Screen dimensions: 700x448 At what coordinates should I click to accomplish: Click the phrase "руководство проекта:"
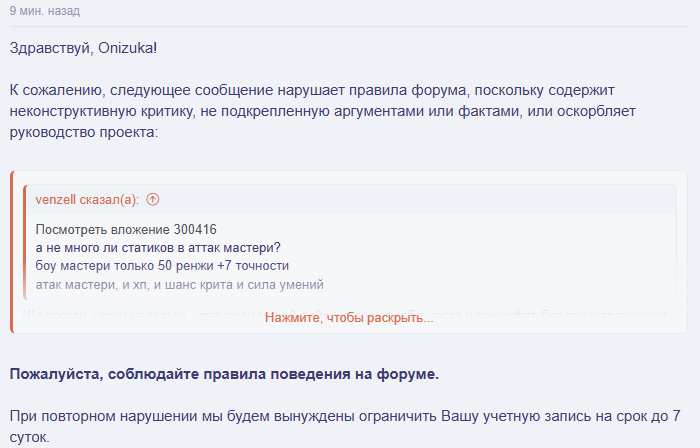coord(83,132)
